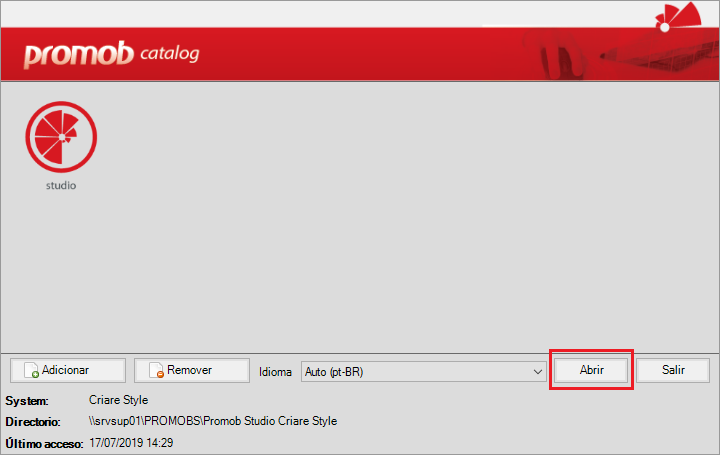Image resolution: width=724 pixels, height=462 pixels.
Task: Open the Idioma language dropdown
Action: tap(425, 373)
